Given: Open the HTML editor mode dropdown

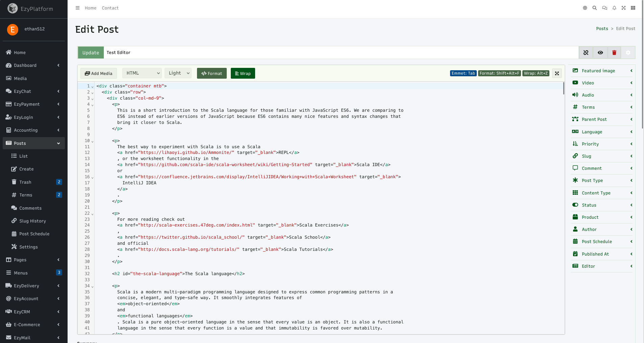Looking at the screenshot, I should coord(142,73).
